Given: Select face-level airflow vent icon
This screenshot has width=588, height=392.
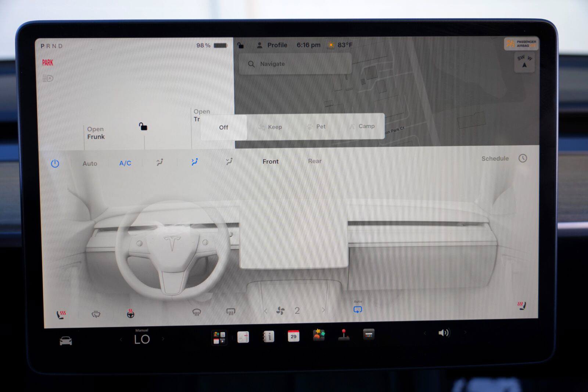Looking at the screenshot, I should pyautogui.click(x=195, y=162).
